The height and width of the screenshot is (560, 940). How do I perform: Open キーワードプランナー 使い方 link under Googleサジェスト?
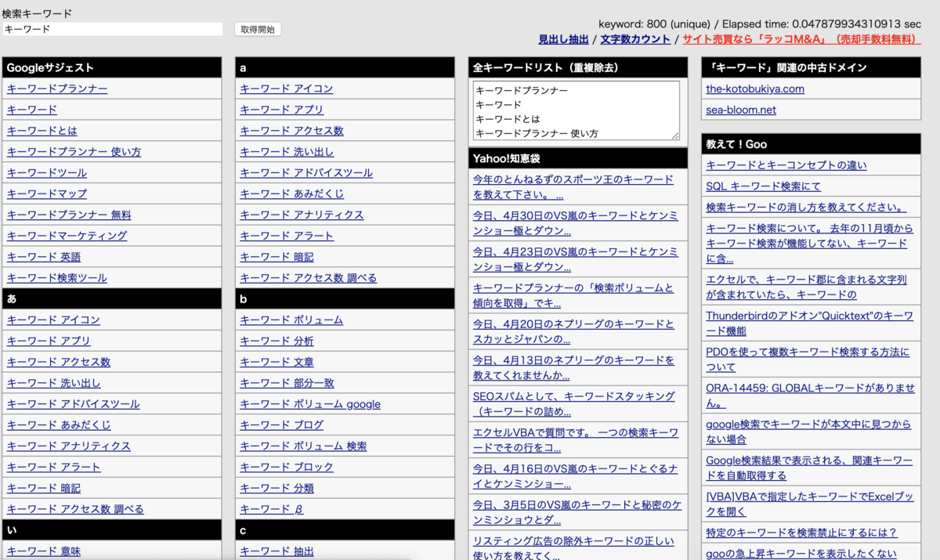[x=74, y=152]
